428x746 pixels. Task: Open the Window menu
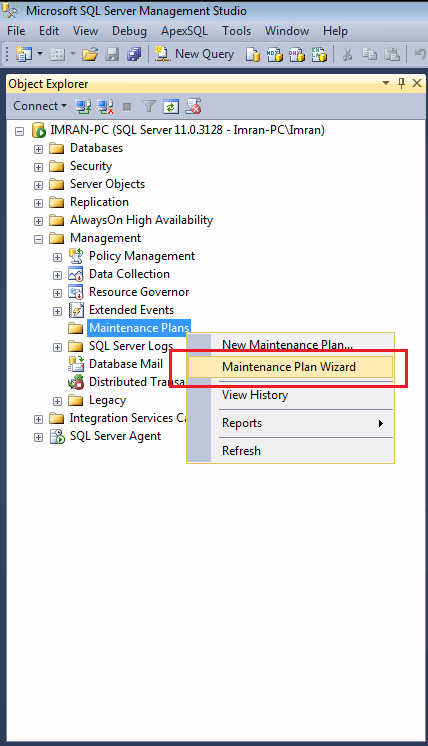click(x=287, y=31)
